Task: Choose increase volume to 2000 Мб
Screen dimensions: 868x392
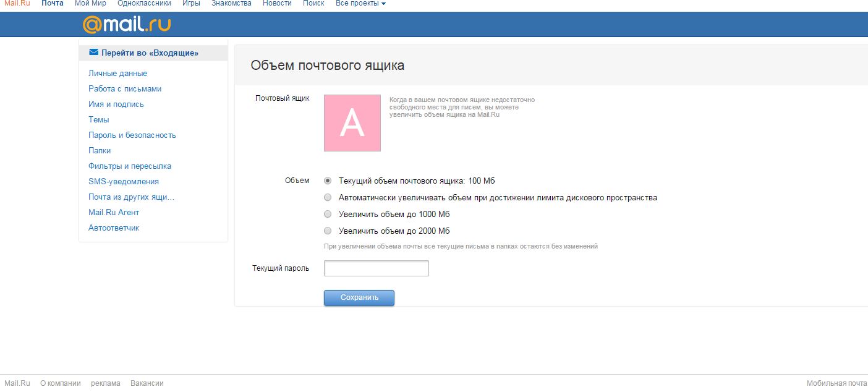Action: pyautogui.click(x=328, y=231)
